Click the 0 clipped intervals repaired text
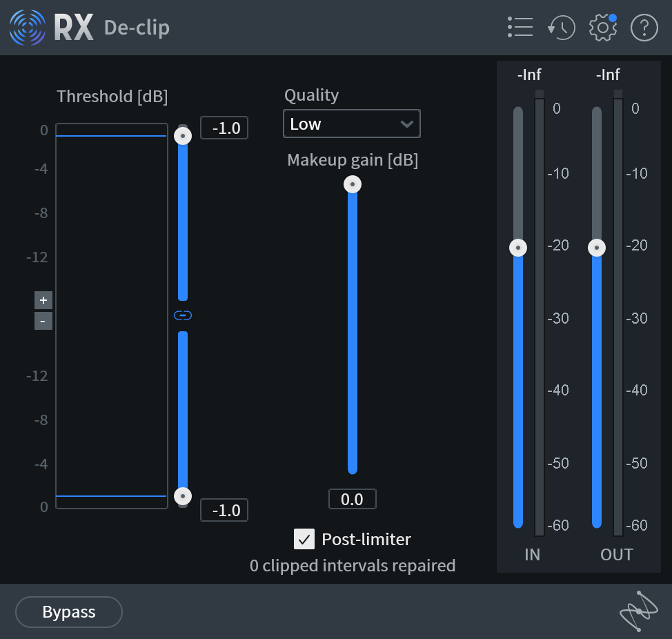 point(352,565)
